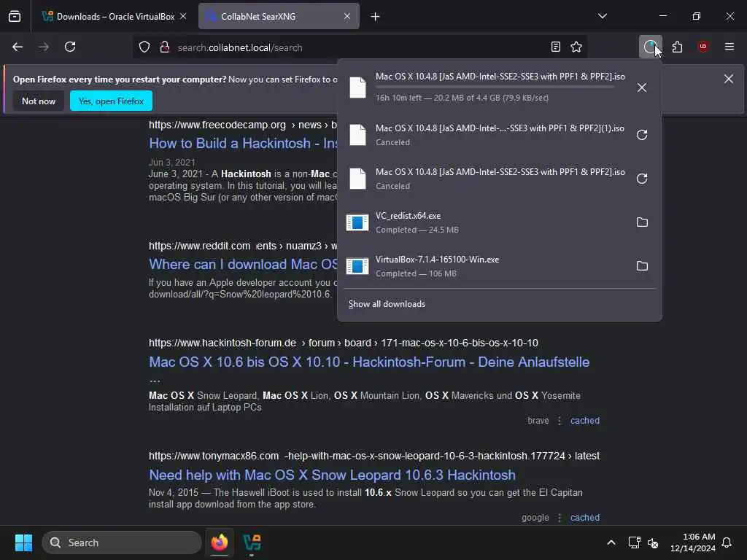Open result options dots next to brave

click(560, 421)
